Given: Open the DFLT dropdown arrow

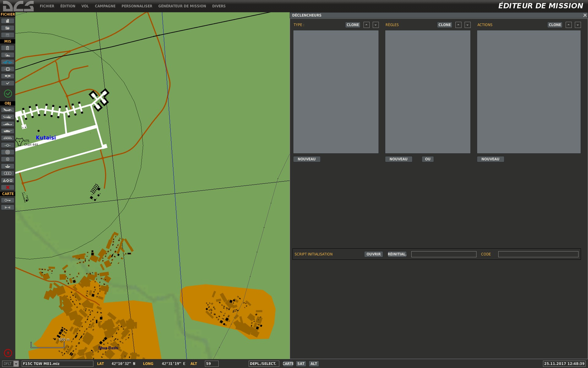Looking at the screenshot, I should [x=16, y=364].
